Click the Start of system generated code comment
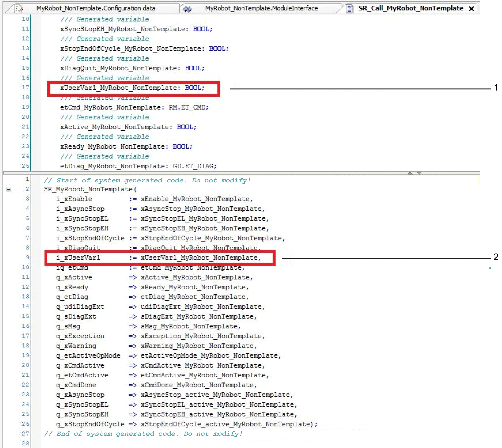Screen dimensions: 502x448 pos(147,180)
